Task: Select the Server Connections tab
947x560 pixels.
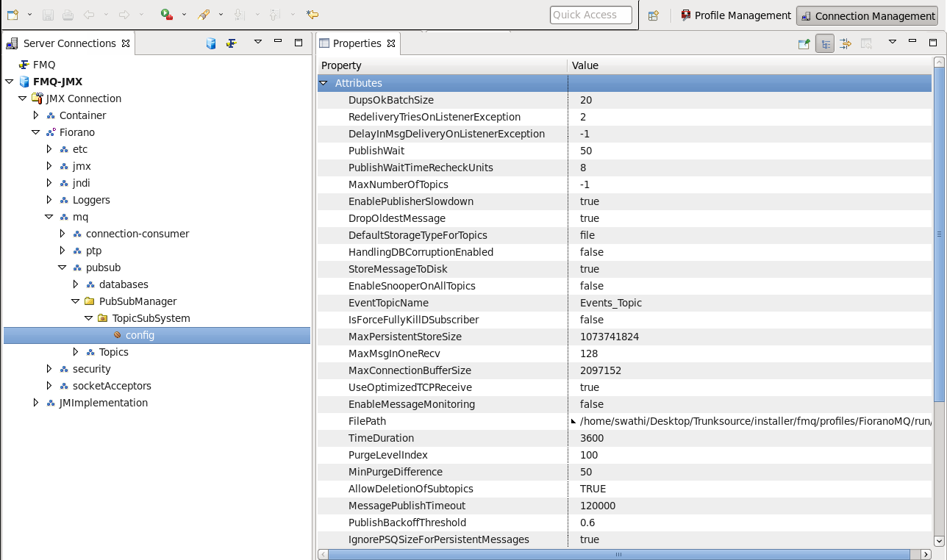Action: (68, 43)
